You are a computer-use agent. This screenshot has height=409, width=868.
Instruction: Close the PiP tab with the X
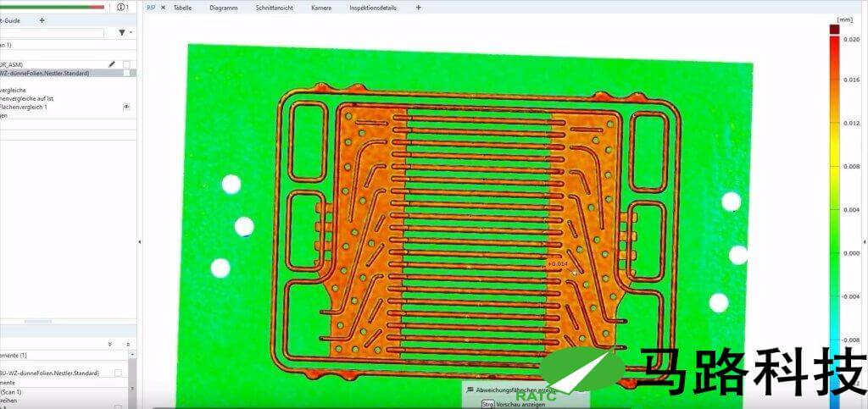163,8
